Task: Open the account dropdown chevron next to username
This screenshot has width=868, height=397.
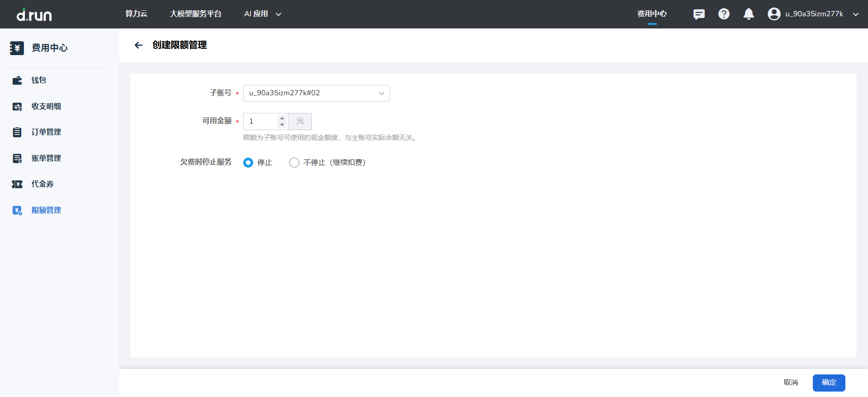Action: [855, 14]
